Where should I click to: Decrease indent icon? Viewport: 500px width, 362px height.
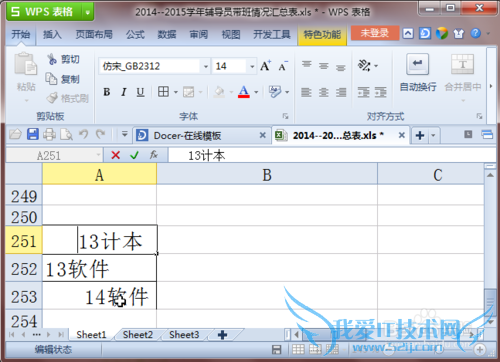[363, 92]
